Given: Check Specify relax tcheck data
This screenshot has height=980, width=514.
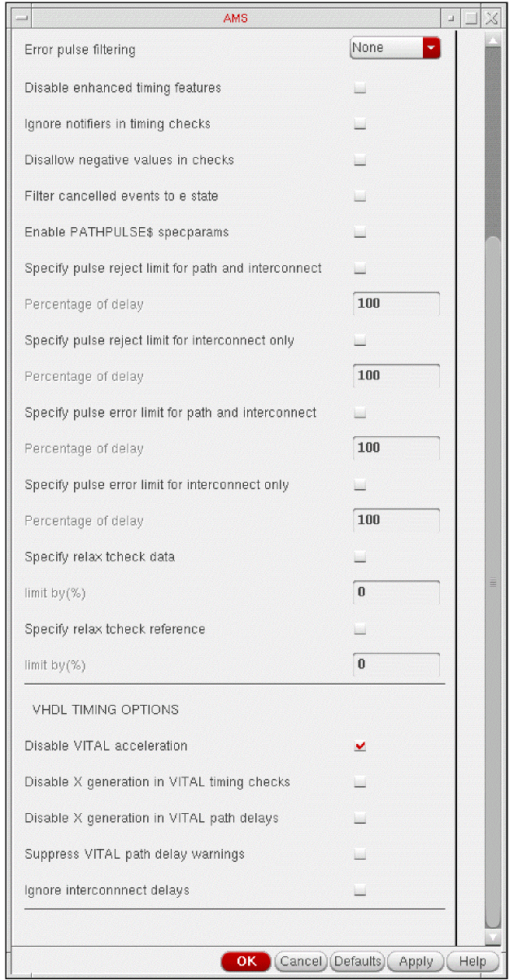Looking at the screenshot, I should pyautogui.click(x=360, y=558).
